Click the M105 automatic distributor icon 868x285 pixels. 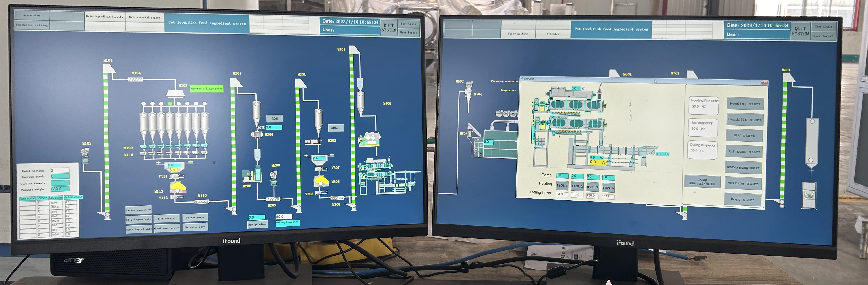pyautogui.click(x=176, y=94)
